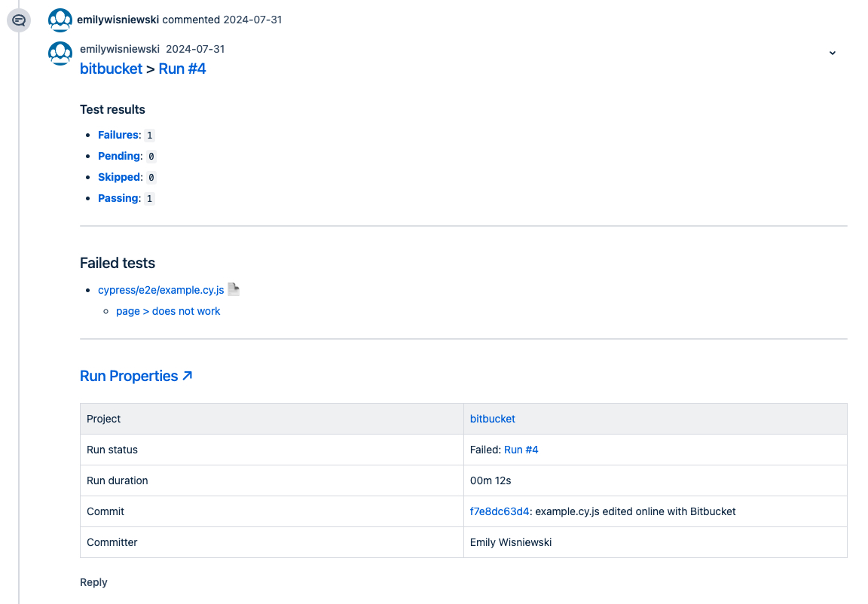Click emilywisniewski's avatar on the top comment
The image size is (868, 604).
[x=60, y=20]
